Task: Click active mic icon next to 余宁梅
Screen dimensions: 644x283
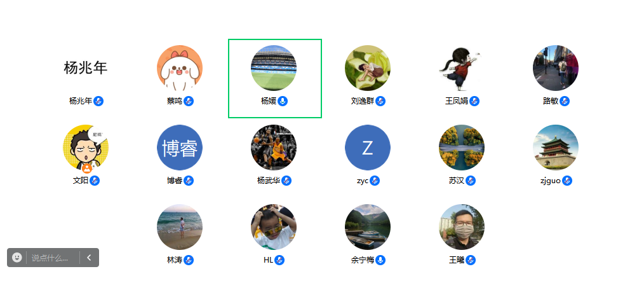Action: [380, 260]
